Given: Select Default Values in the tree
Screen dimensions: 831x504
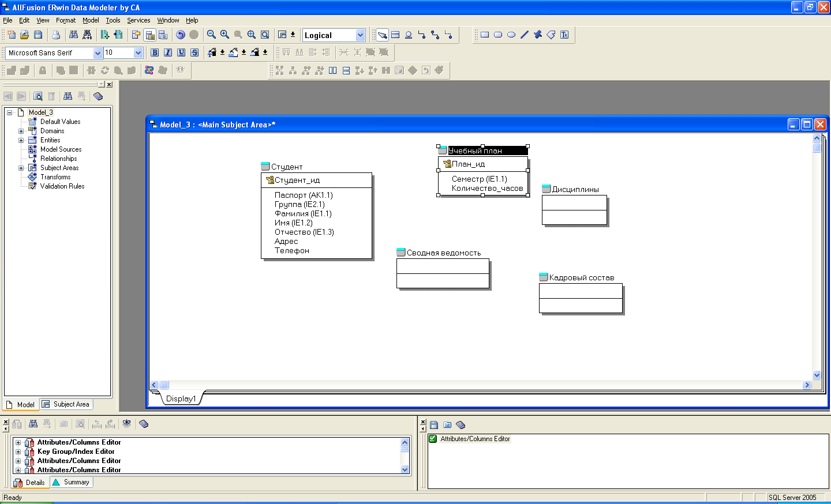Looking at the screenshot, I should (x=60, y=122).
